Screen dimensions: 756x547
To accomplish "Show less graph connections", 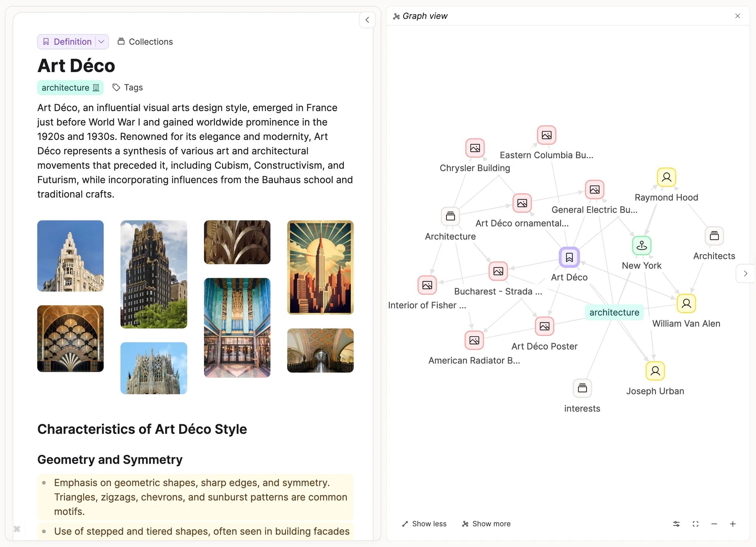I will pyautogui.click(x=424, y=524).
